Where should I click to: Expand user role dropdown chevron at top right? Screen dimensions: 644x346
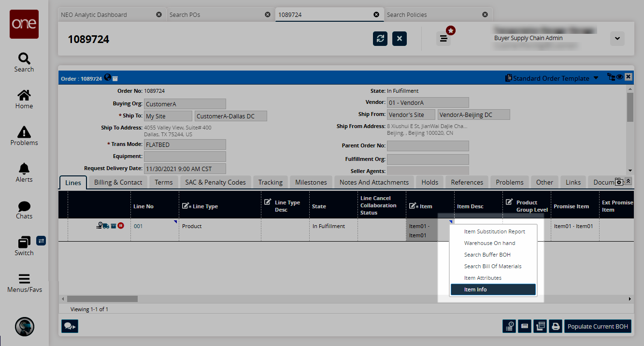tap(617, 39)
